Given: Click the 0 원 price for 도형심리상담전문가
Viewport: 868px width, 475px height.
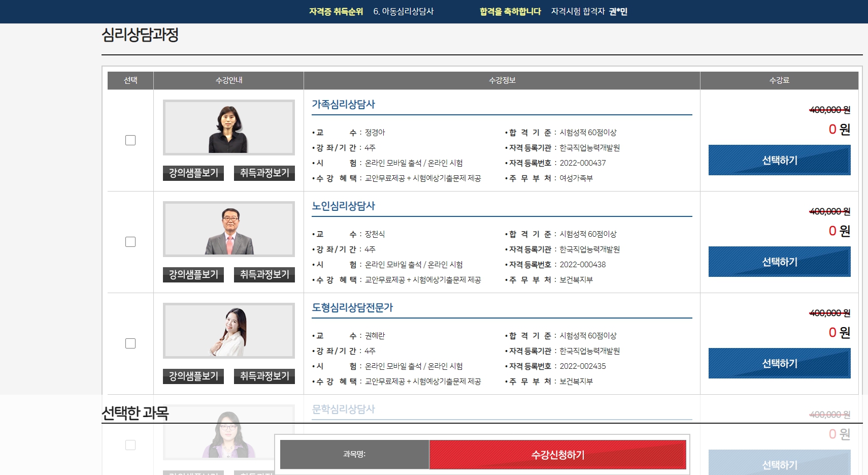Looking at the screenshot, I should [839, 333].
